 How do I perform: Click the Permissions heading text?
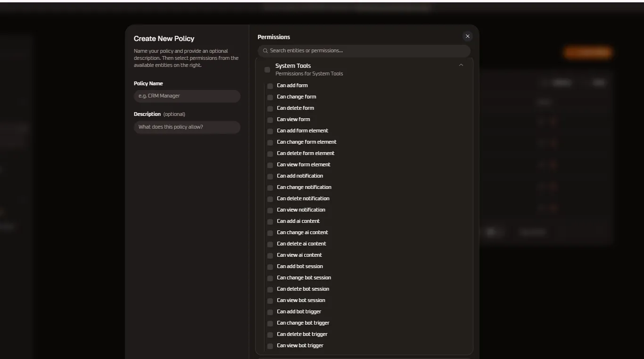(x=273, y=37)
